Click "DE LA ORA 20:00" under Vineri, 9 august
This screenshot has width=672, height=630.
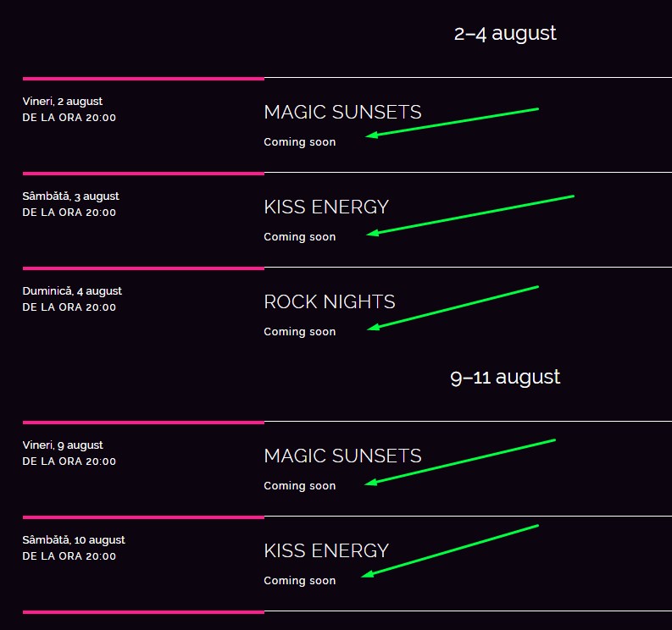click(69, 461)
